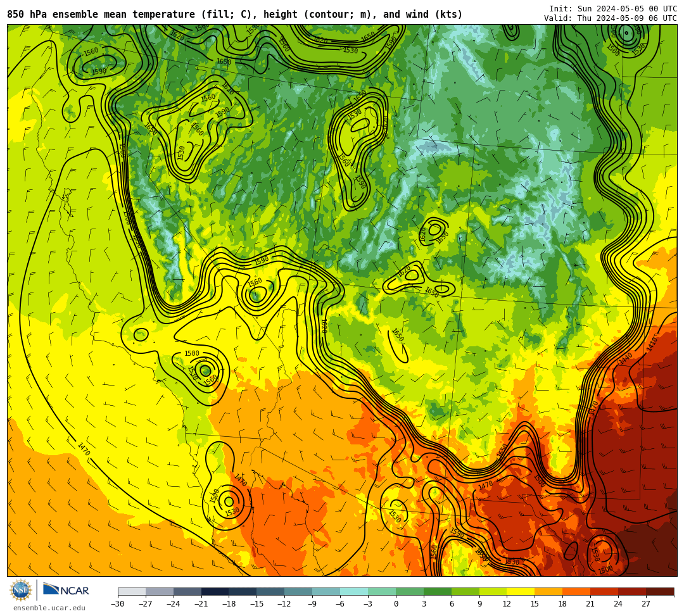Pick the colorbar swatch between -30 and -27
Viewport: 684px width, 616px height.
(x=132, y=591)
